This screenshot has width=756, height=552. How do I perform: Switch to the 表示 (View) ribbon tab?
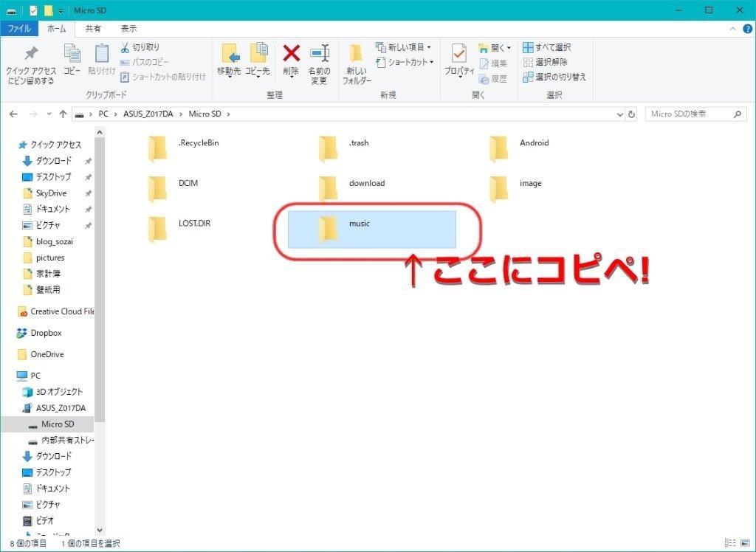128,29
